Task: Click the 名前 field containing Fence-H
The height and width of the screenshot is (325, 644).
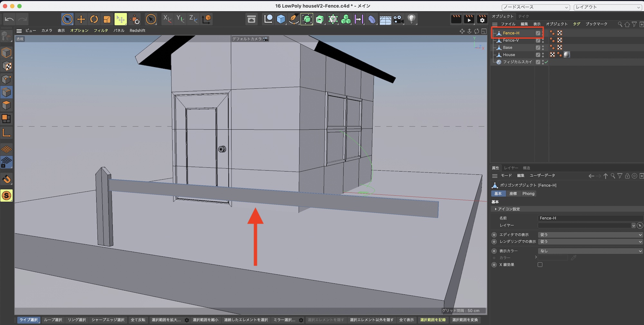Action: pyautogui.click(x=589, y=218)
